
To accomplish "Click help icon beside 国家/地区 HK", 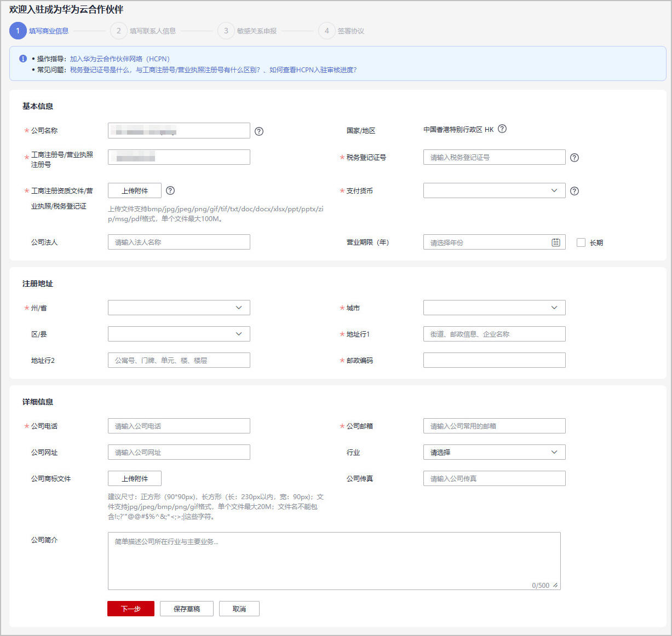I will point(502,129).
